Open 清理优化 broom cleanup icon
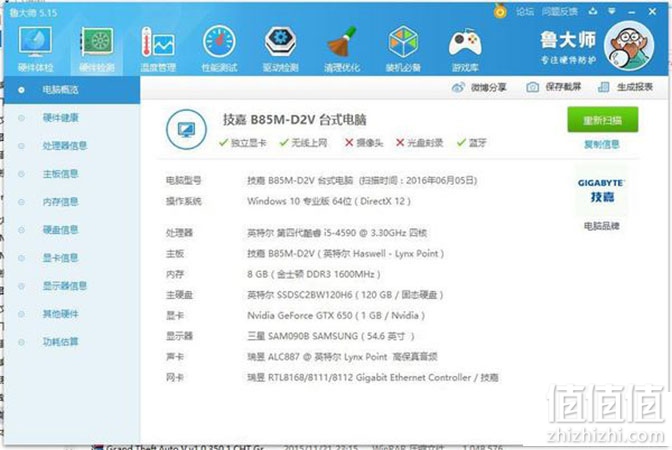The width and height of the screenshot is (672, 450). tap(342, 49)
